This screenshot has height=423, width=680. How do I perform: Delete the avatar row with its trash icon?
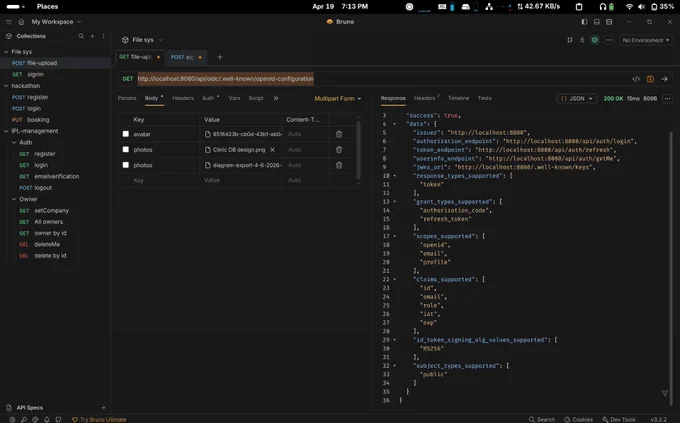[x=339, y=134]
